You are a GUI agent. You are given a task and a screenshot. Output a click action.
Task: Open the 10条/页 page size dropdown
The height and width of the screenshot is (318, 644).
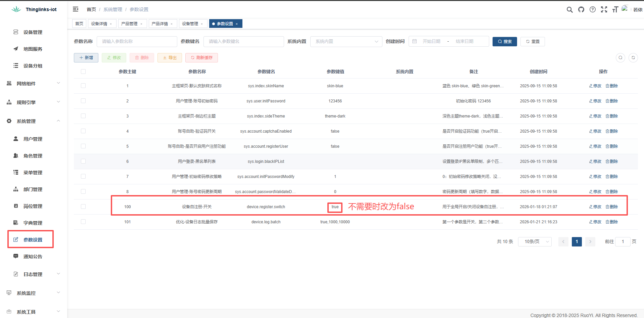tap(535, 242)
